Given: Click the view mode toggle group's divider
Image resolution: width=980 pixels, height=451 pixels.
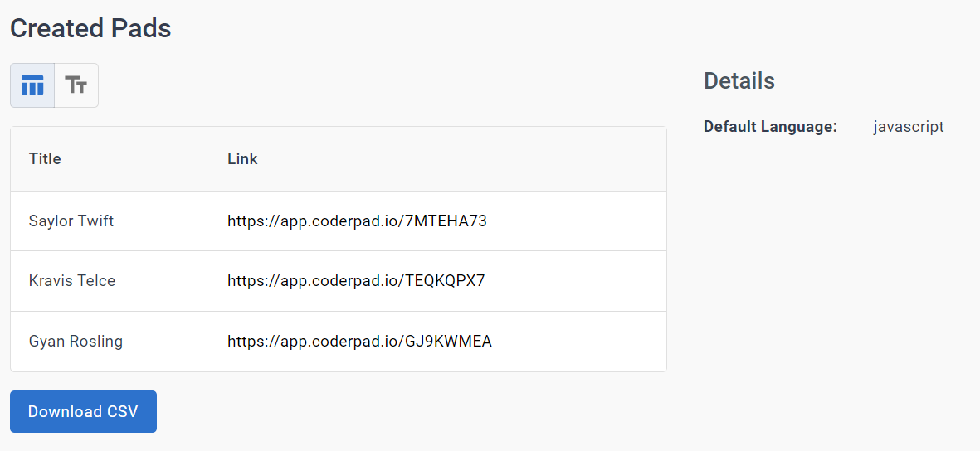Looking at the screenshot, I should [55, 85].
